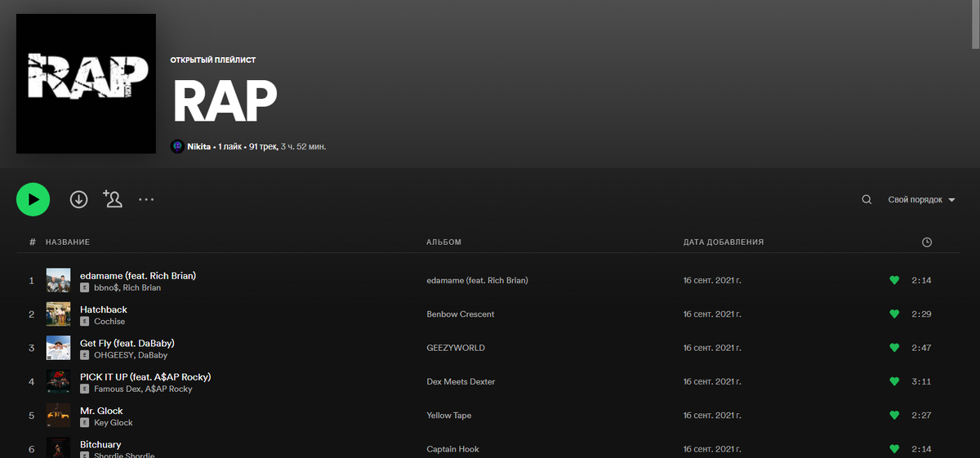
Task: Click the explicit E badge beside Key Glock
Action: tap(84, 423)
